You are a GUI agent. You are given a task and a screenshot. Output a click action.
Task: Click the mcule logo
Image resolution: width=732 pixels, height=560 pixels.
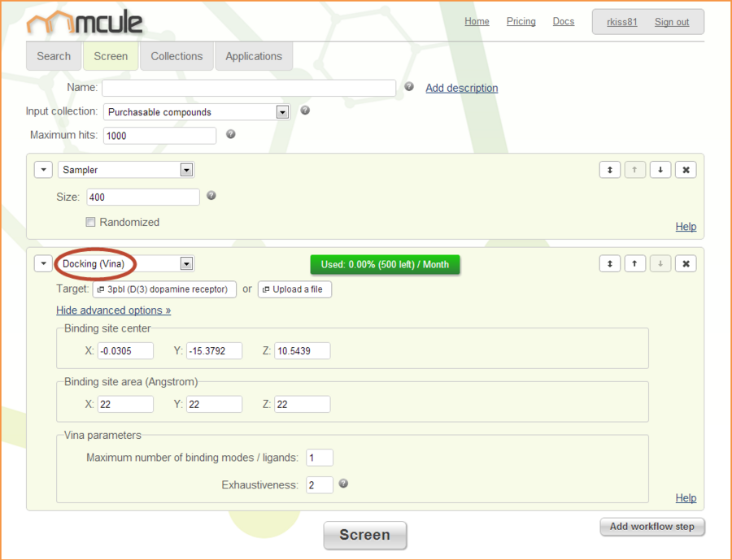[x=85, y=24]
